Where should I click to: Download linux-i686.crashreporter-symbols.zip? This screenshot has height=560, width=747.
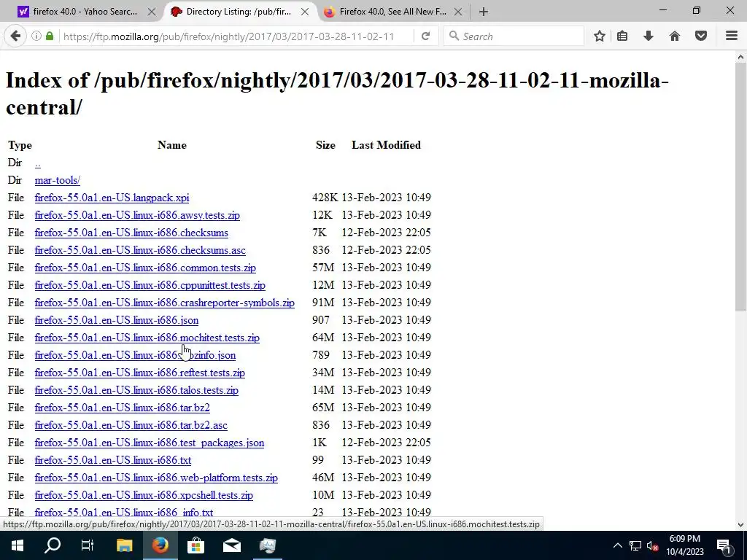(164, 303)
